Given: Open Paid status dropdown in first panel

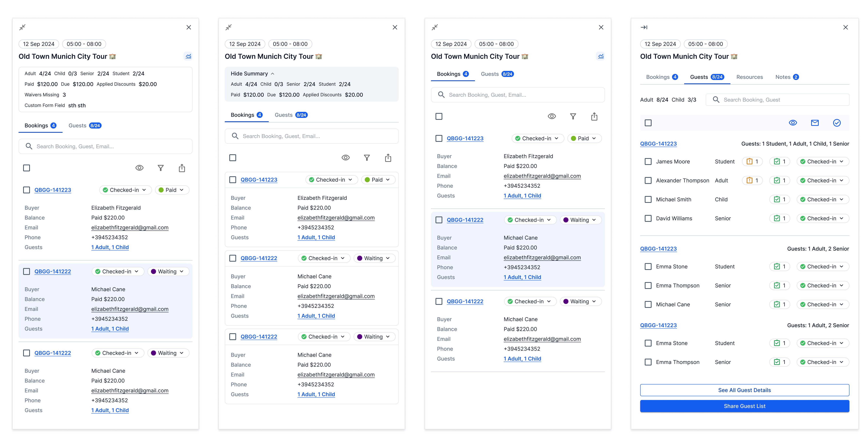Looking at the screenshot, I should click(172, 190).
